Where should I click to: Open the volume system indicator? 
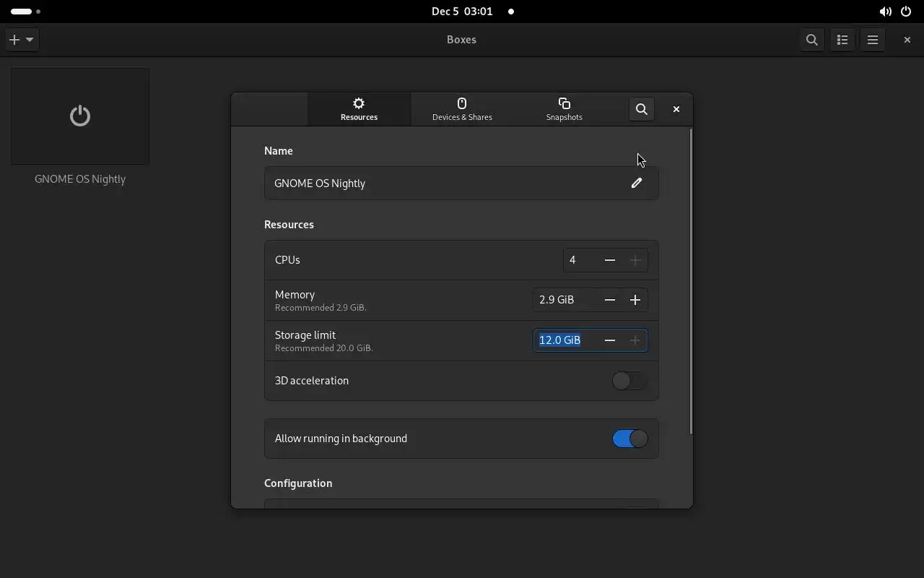[885, 12]
